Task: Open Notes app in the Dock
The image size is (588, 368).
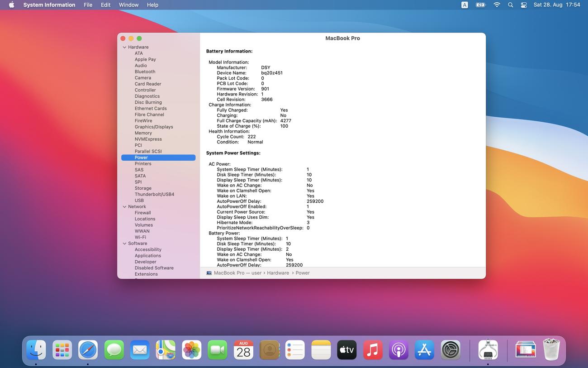Action: pyautogui.click(x=321, y=350)
